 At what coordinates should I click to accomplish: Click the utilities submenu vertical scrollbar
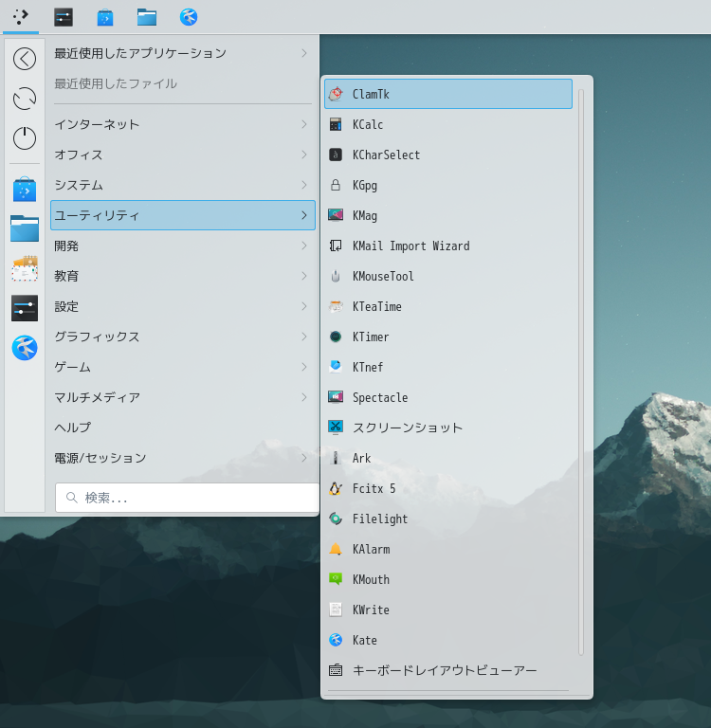tap(581, 370)
